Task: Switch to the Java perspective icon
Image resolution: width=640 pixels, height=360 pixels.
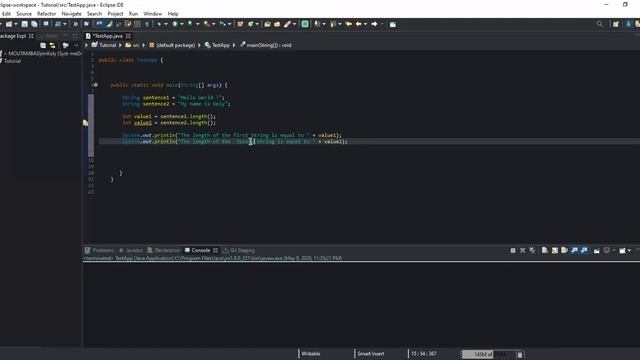Action: point(629,24)
